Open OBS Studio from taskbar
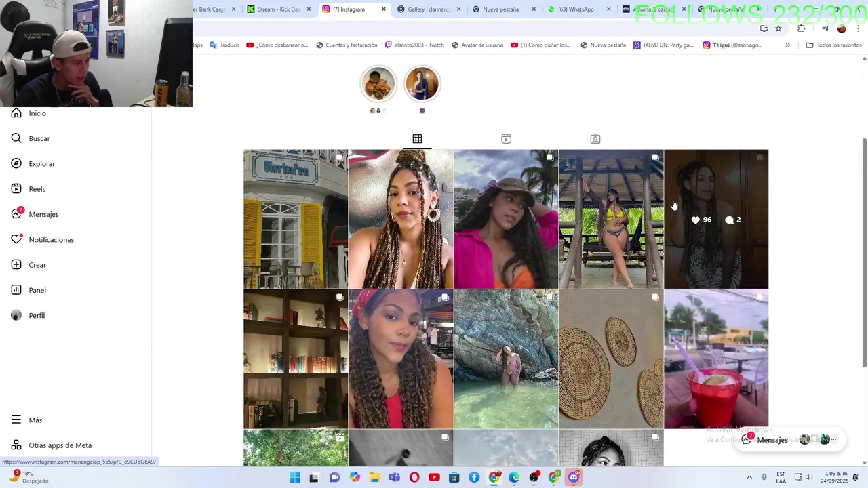Screen dimensions: 868x488 (x=534, y=478)
